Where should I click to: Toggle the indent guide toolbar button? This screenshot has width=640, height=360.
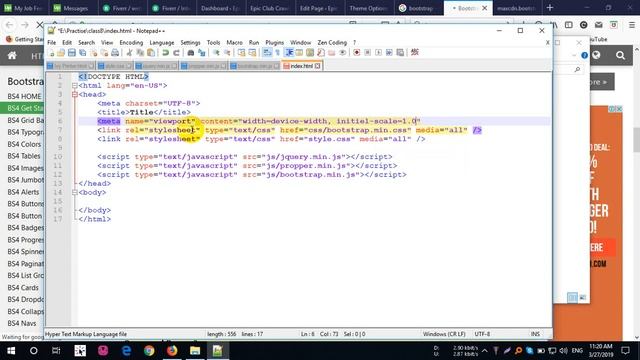[x=289, y=52]
